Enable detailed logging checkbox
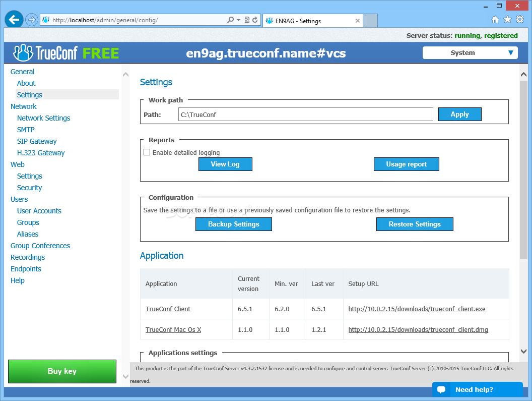The height and width of the screenshot is (401, 532). 147,152
